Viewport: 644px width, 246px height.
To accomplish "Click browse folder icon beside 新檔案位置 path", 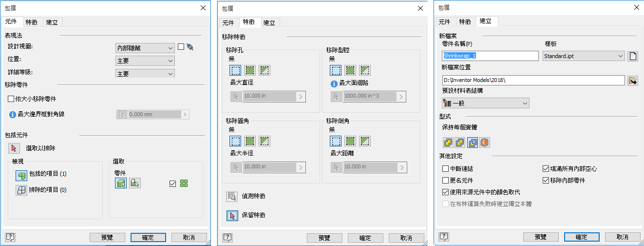I will (633, 81).
